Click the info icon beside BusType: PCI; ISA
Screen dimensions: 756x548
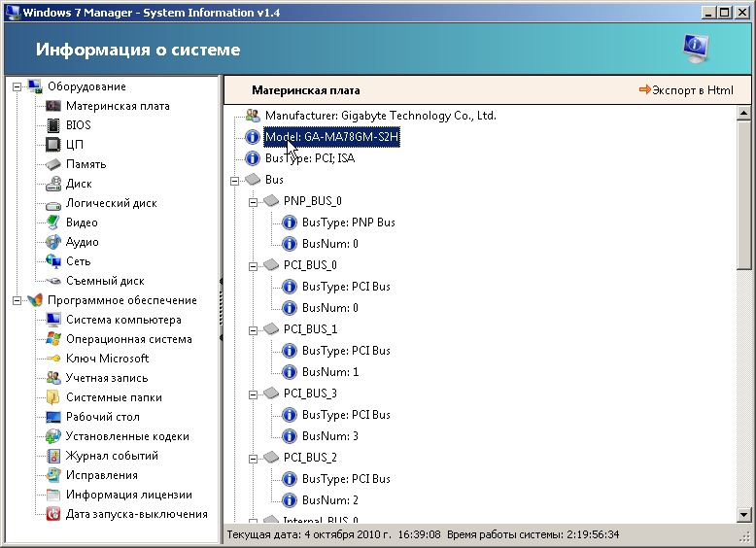[253, 158]
